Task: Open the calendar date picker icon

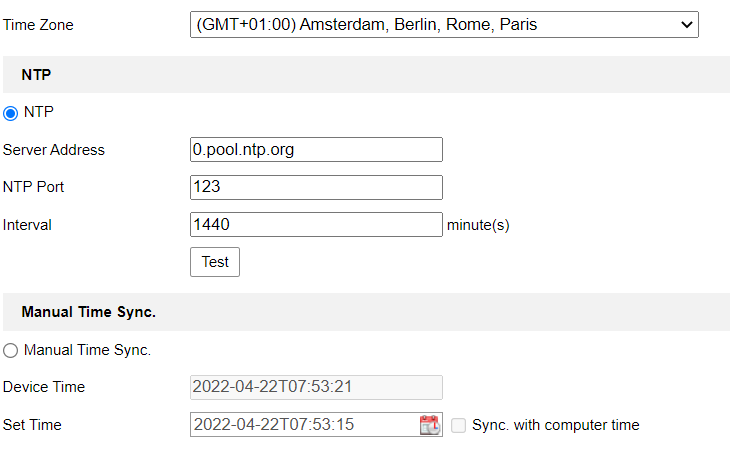Action: [429, 425]
